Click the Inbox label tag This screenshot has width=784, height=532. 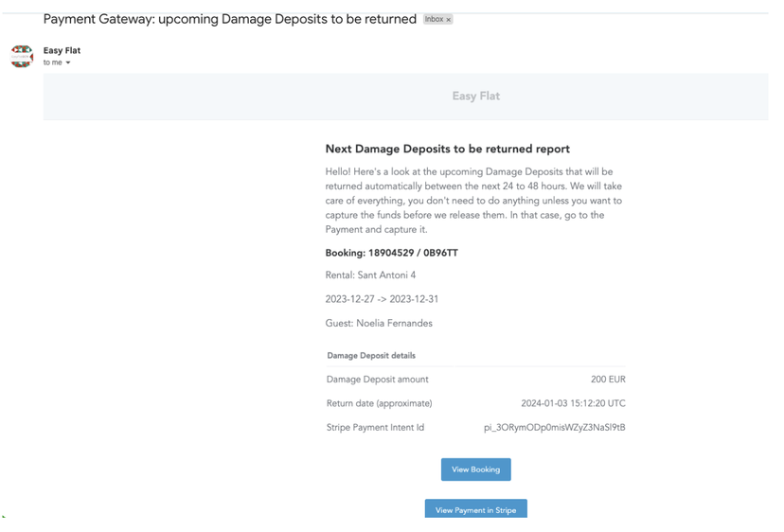(x=434, y=20)
